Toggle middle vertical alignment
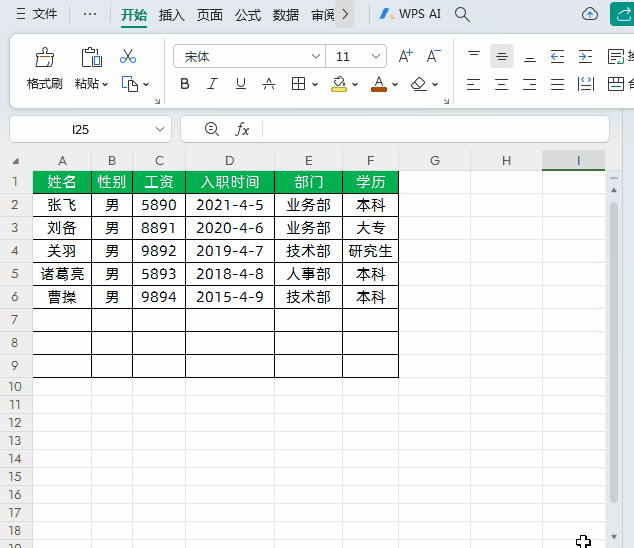 pos(502,56)
